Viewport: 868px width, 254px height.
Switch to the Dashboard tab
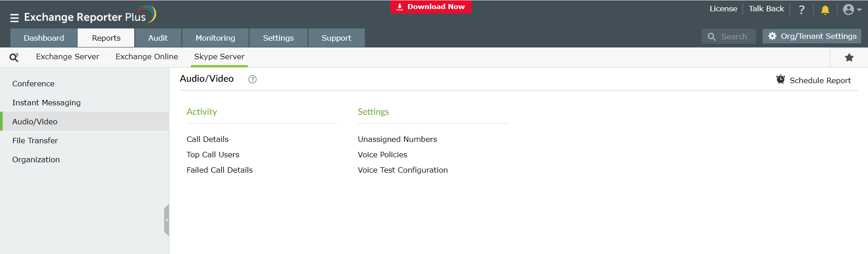point(44,38)
